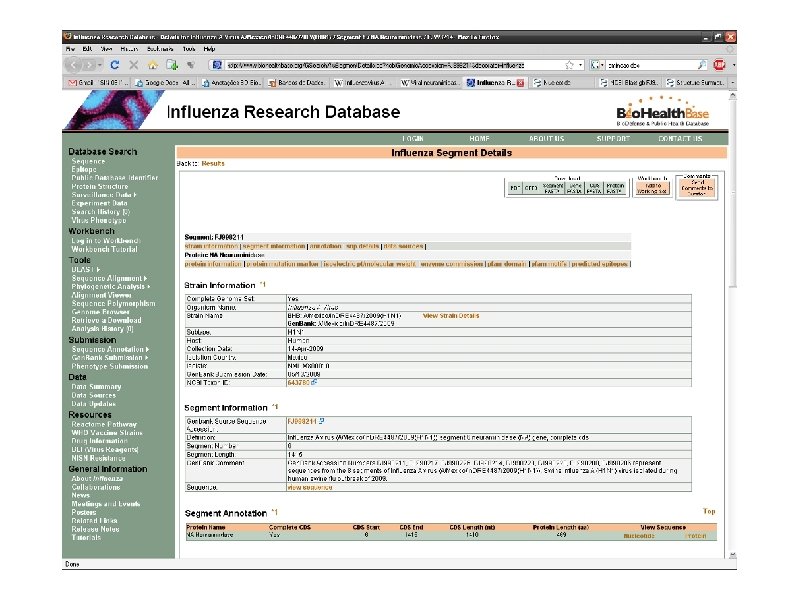Open the dropdown arrow next to the bookmark star
Image resolution: width=800 pixels, height=600 pixels.
click(580, 65)
